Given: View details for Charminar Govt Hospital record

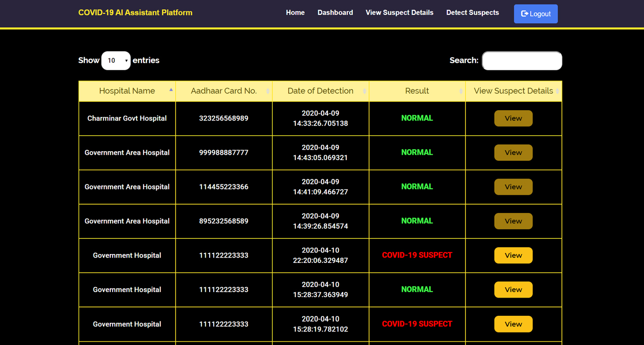Looking at the screenshot, I should click(x=513, y=119).
